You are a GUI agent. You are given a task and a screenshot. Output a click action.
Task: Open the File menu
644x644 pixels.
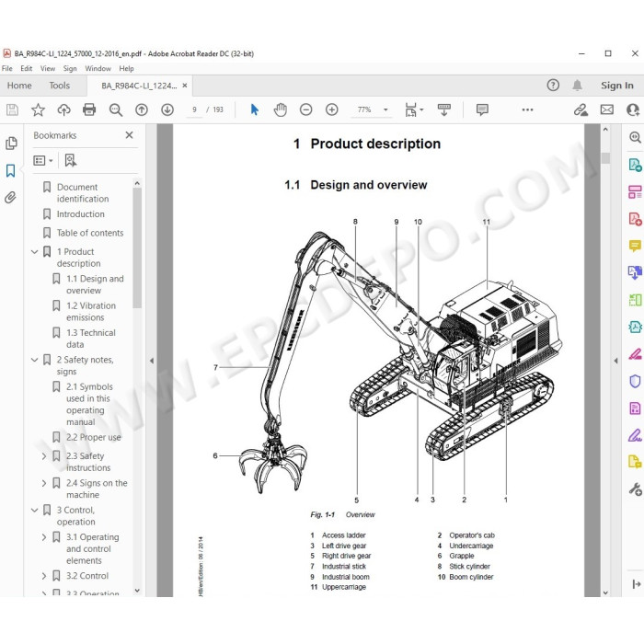[7, 69]
